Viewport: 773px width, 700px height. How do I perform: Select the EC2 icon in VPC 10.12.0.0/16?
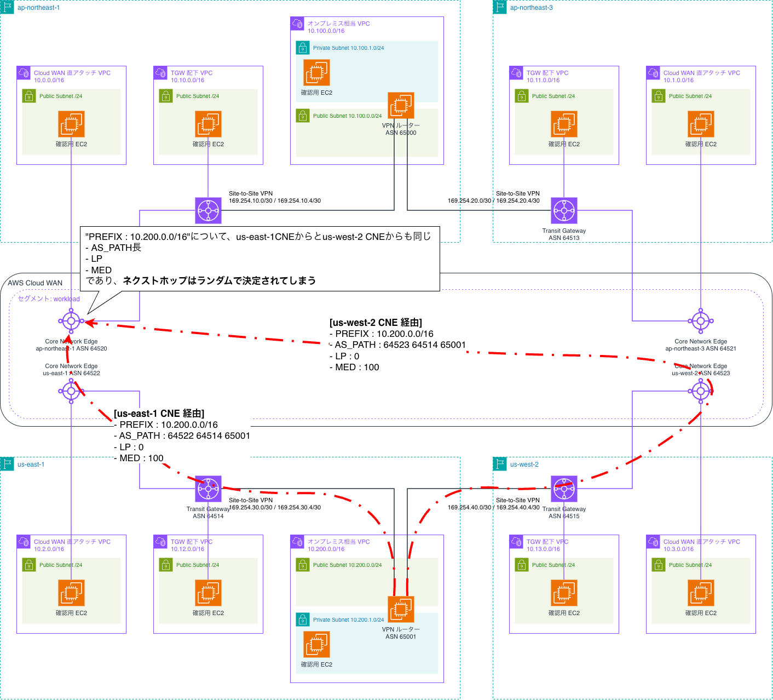(x=208, y=593)
